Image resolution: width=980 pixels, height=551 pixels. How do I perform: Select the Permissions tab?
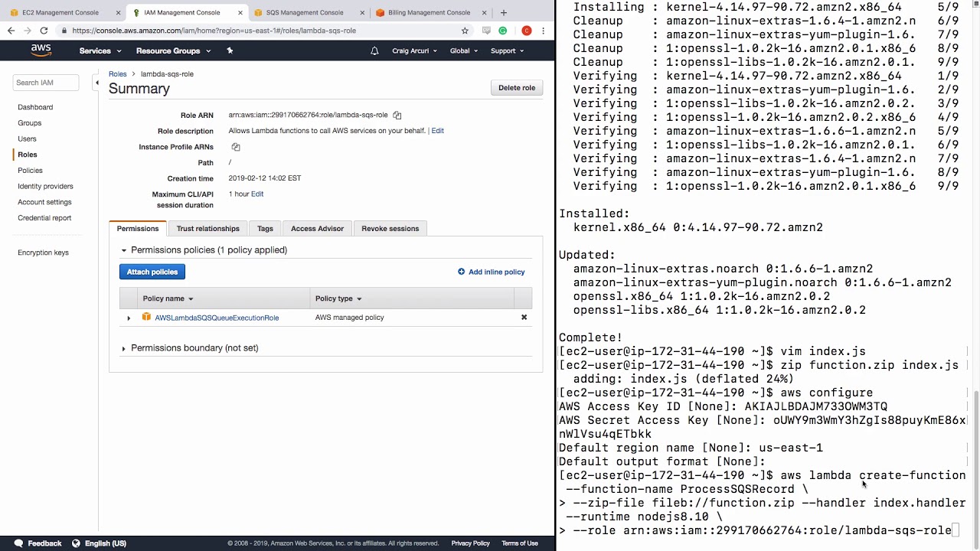click(x=138, y=228)
